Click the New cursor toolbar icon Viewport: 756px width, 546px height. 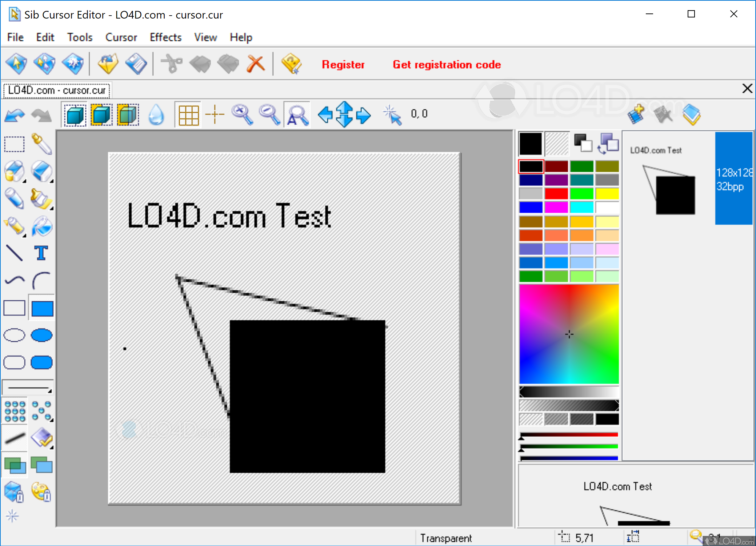(16, 64)
